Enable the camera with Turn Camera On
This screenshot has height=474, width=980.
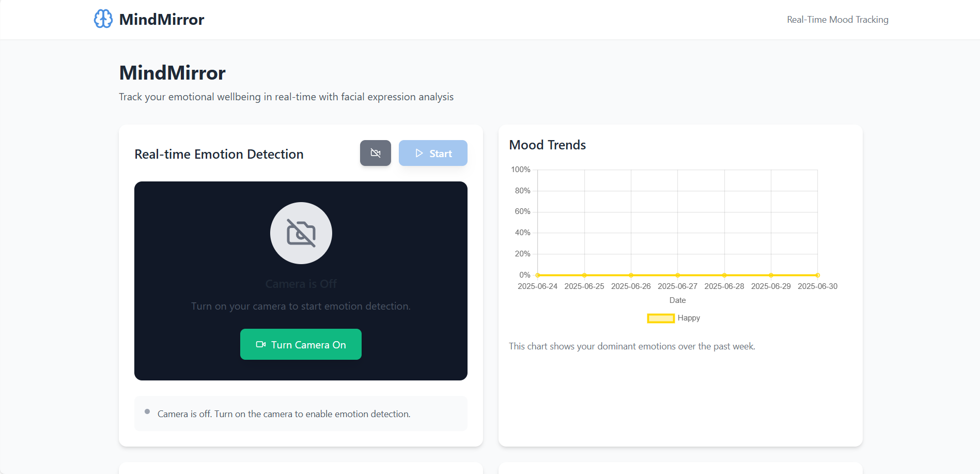301,344
